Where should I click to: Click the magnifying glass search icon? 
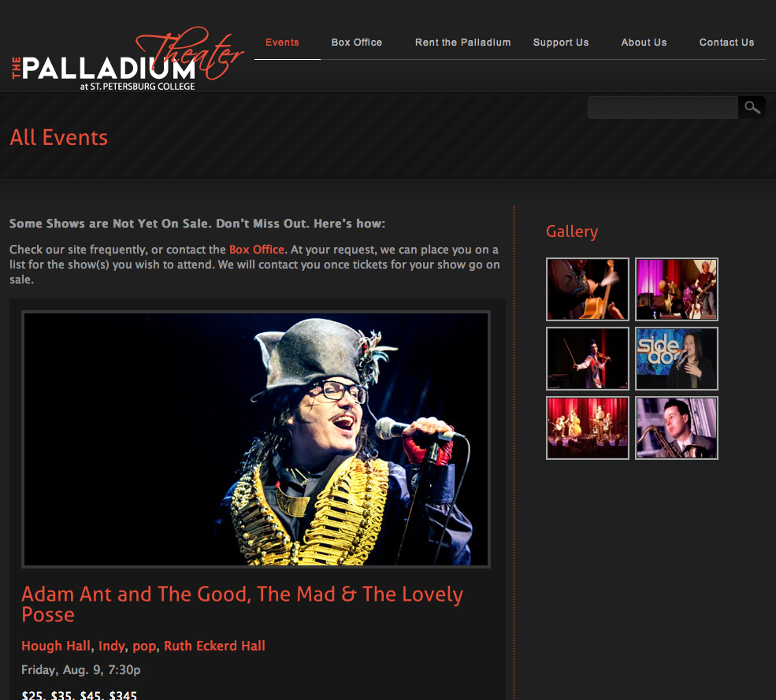(752, 107)
